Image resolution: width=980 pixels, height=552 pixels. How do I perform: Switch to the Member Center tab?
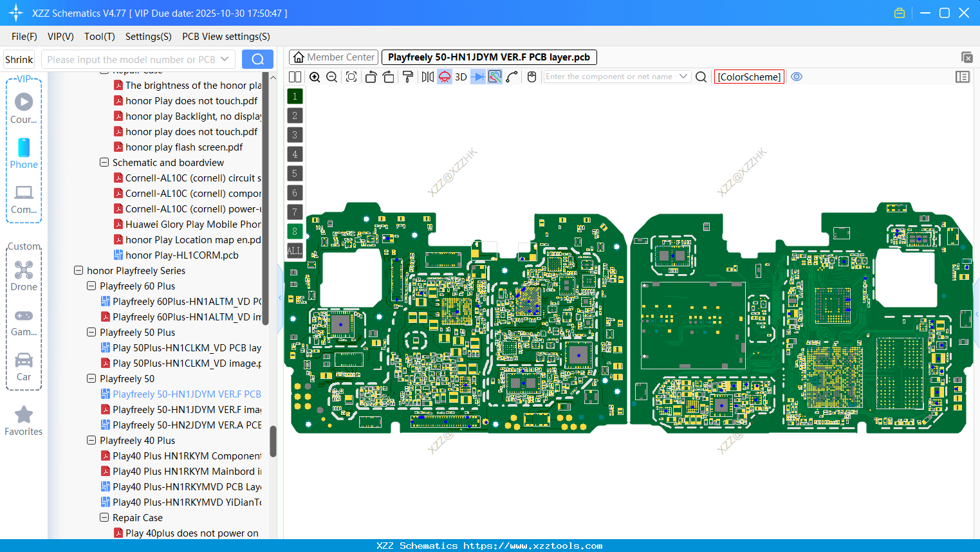click(334, 57)
